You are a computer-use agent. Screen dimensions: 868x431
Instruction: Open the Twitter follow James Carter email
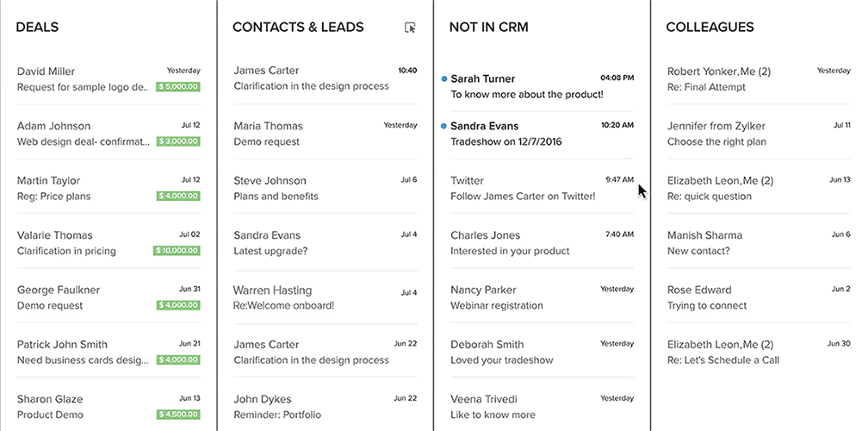(x=542, y=189)
